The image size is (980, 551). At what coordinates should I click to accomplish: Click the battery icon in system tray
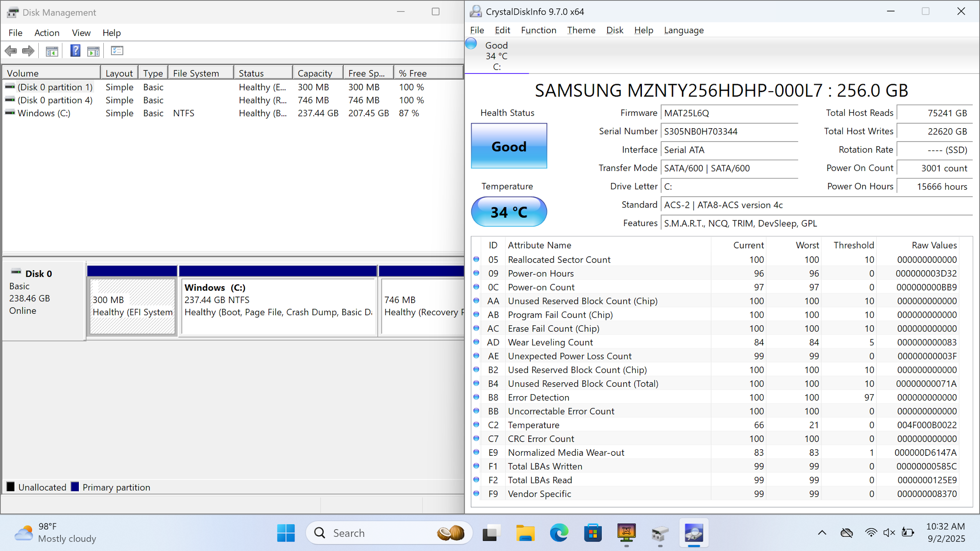tap(907, 532)
